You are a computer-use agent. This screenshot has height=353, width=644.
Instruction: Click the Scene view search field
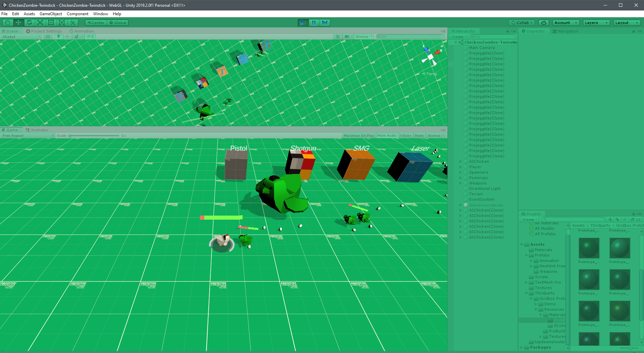[411, 37]
